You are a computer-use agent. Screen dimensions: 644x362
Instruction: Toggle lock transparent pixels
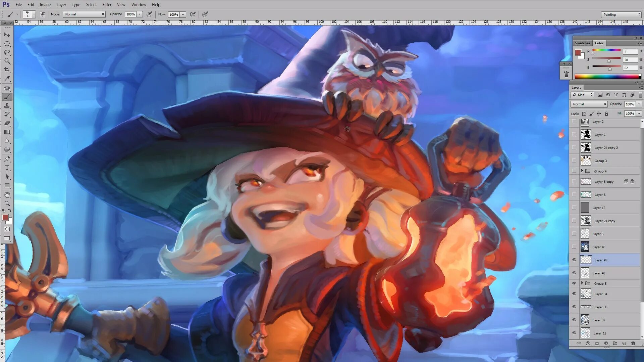[x=584, y=114]
